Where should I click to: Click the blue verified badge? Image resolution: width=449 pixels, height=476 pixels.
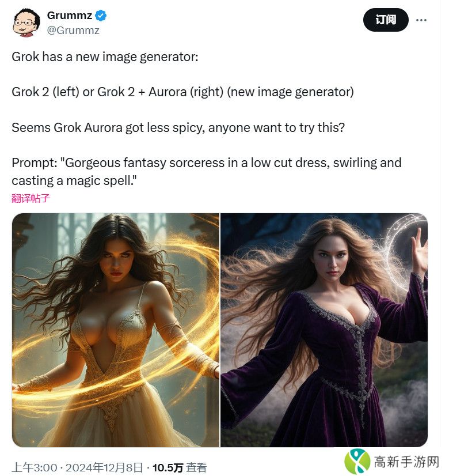[x=101, y=16]
